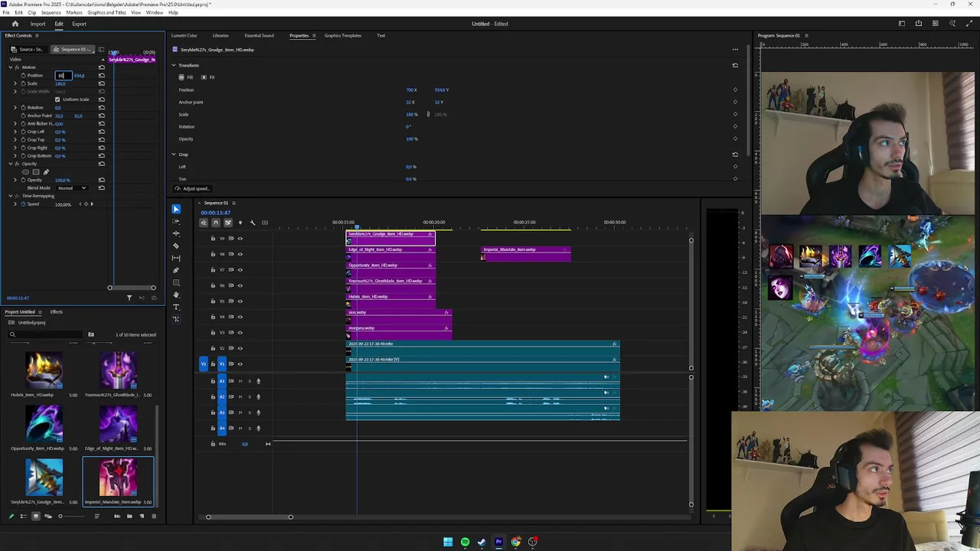980x551 pixels.
Task: Switch Project panel to Freeform view
Action: click(47, 517)
